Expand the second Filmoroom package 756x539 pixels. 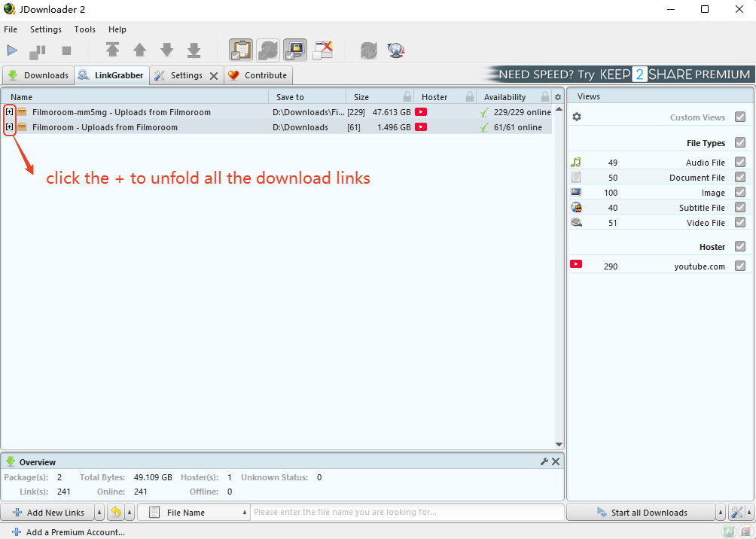coord(9,127)
